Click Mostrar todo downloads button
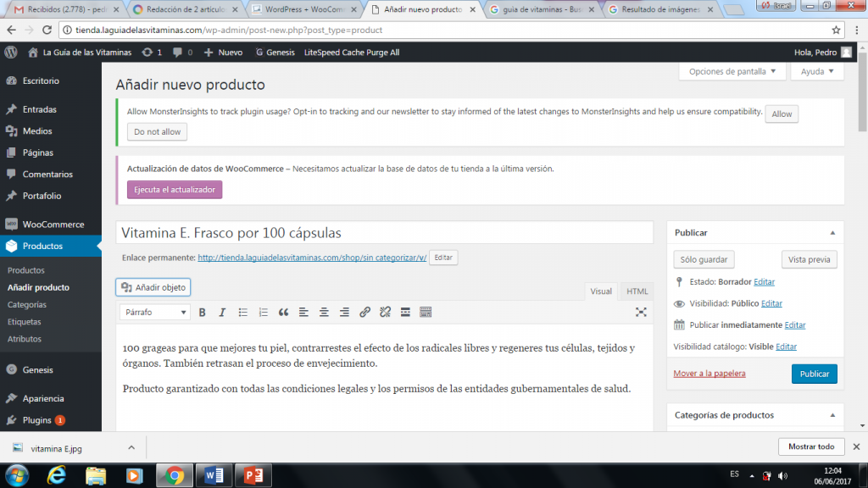 coord(811,446)
